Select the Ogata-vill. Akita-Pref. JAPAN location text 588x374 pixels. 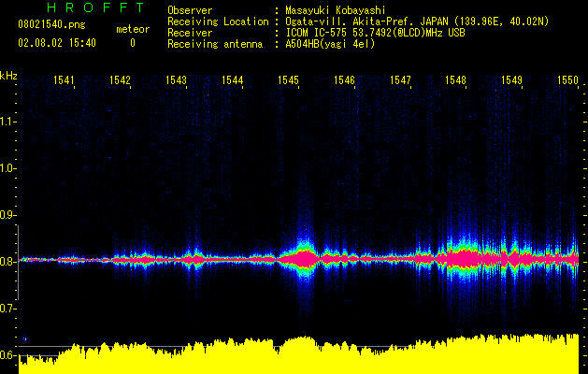point(417,22)
